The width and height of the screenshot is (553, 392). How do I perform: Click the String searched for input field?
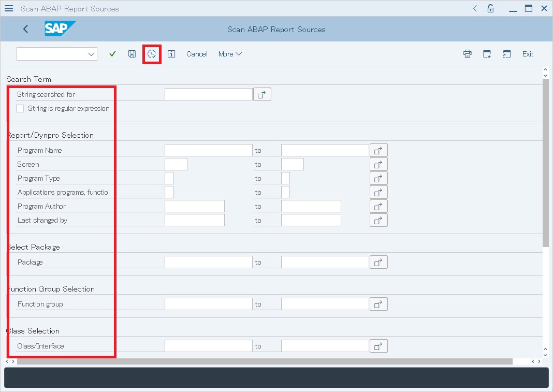[x=209, y=95]
